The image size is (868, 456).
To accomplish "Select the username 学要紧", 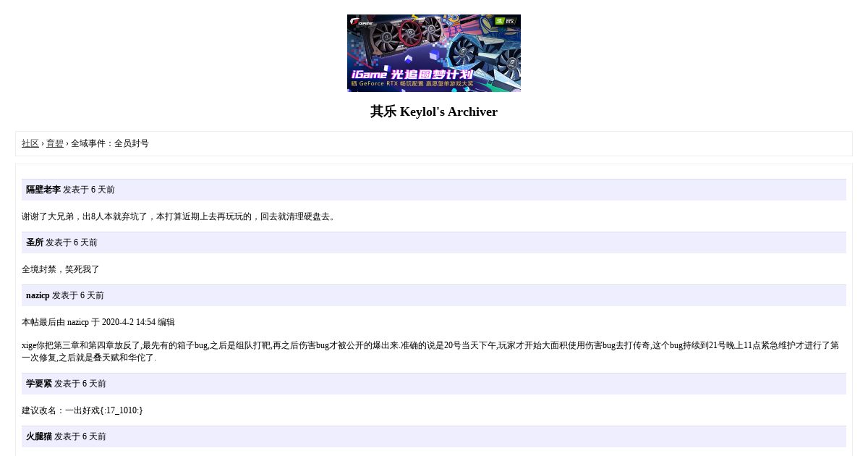I will 39,384.
